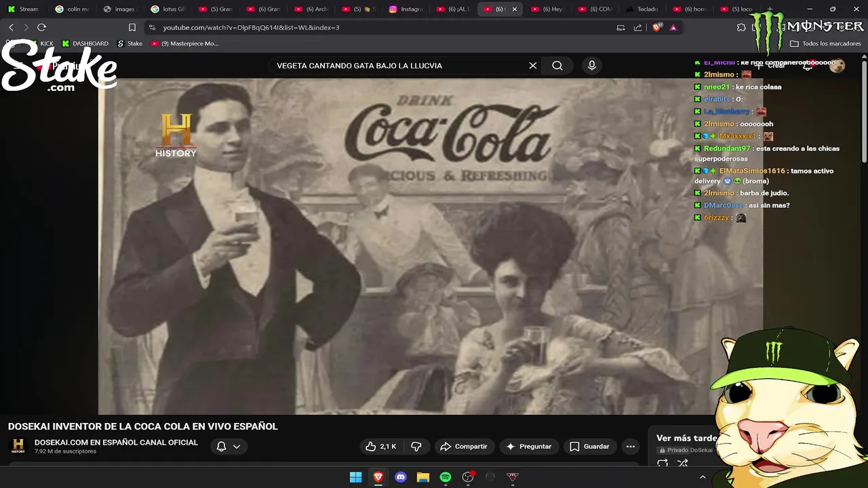The image size is (868, 488).
Task: Switch to the Instagram tab
Action: pyautogui.click(x=406, y=9)
